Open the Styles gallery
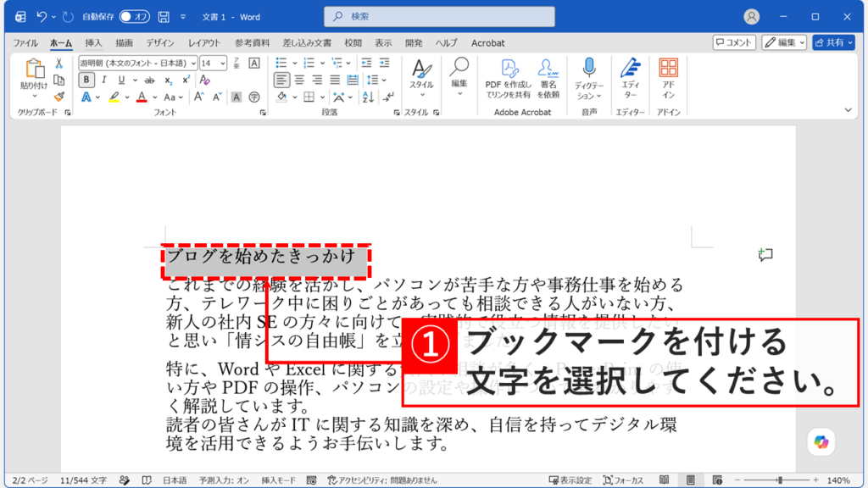Screen dimensions: 868x488 coord(422,79)
